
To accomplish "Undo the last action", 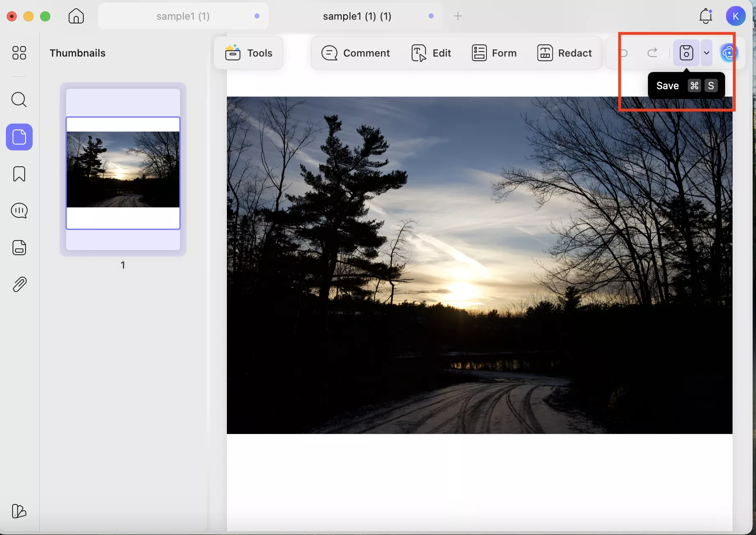I will (624, 53).
